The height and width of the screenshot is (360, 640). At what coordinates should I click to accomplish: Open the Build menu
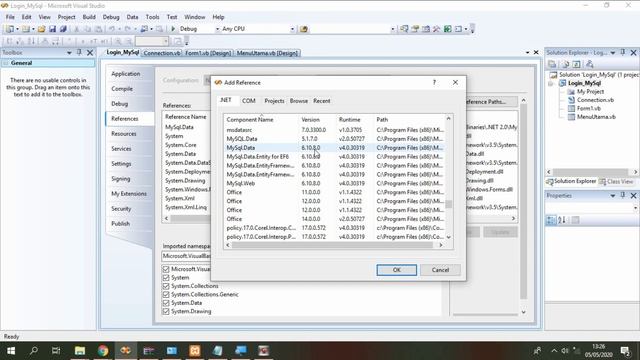coord(89,17)
